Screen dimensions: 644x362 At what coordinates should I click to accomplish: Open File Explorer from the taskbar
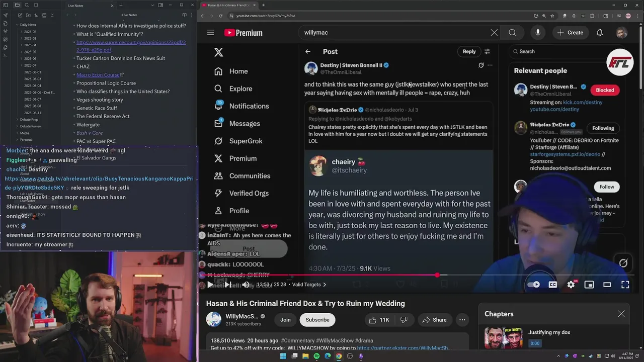tap(305, 356)
